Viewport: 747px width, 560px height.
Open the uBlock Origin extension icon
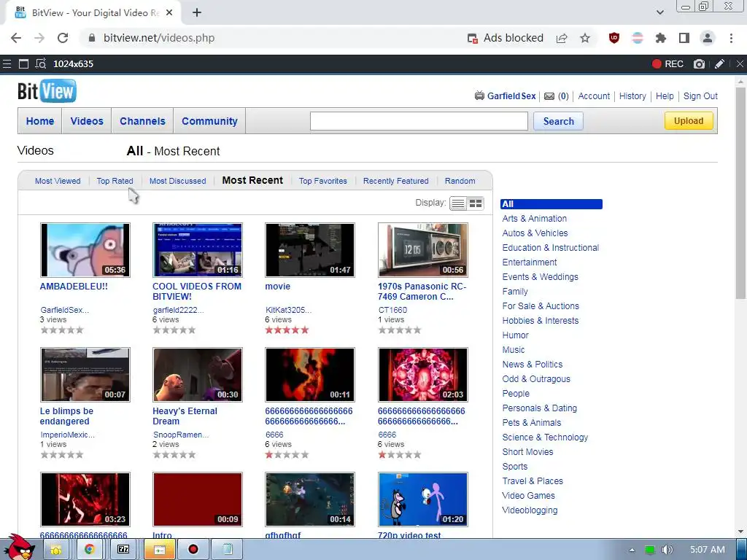tap(614, 38)
